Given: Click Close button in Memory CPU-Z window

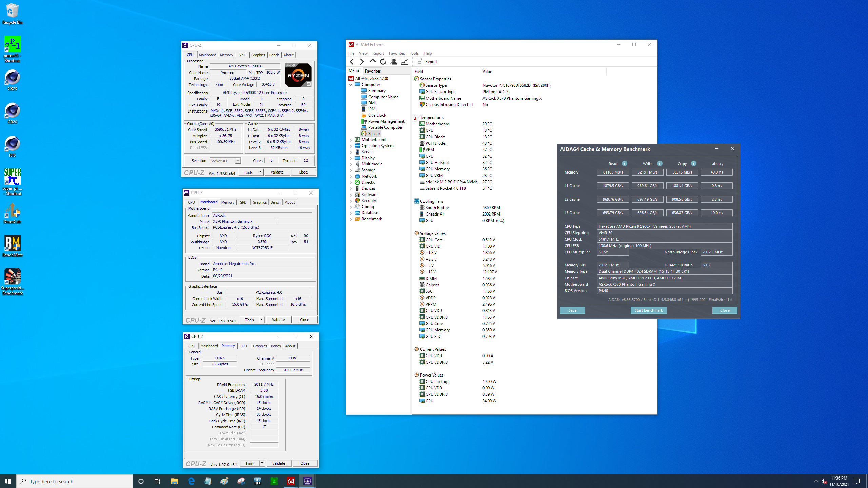Looking at the screenshot, I should coord(305,463).
